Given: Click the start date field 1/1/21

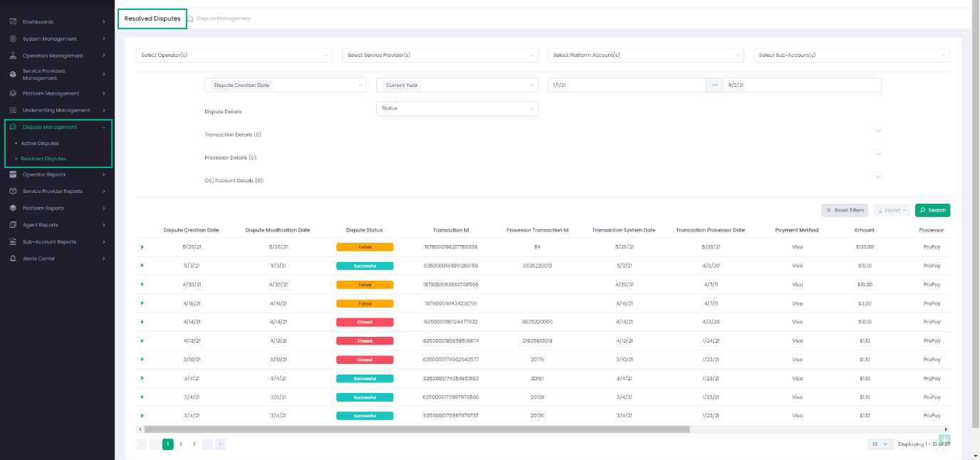Looking at the screenshot, I should pos(625,85).
